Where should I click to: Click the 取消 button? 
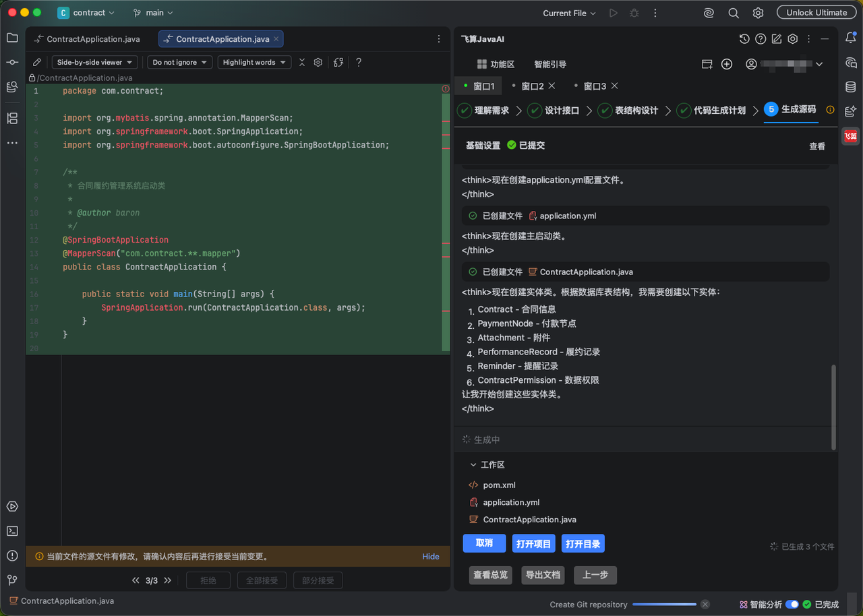(x=484, y=543)
